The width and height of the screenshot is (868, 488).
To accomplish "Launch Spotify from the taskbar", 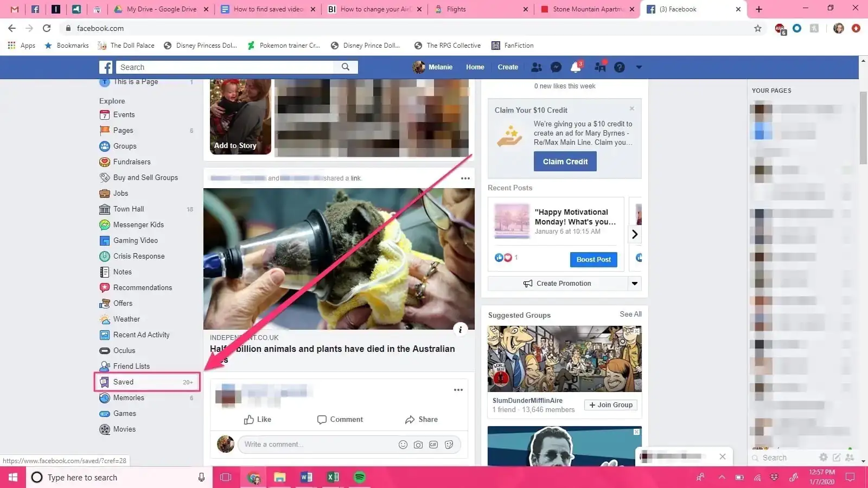I will [359, 477].
